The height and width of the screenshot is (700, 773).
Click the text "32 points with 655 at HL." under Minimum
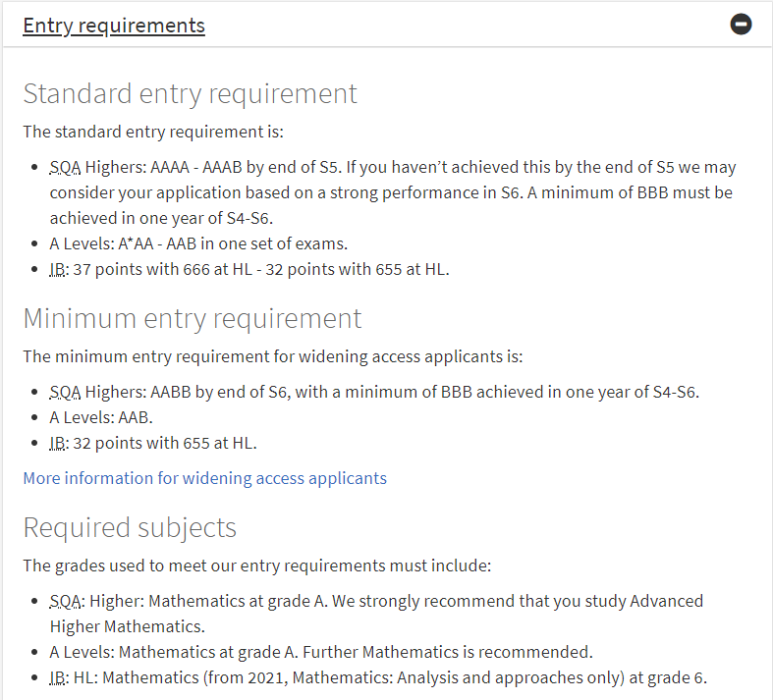[164, 443]
